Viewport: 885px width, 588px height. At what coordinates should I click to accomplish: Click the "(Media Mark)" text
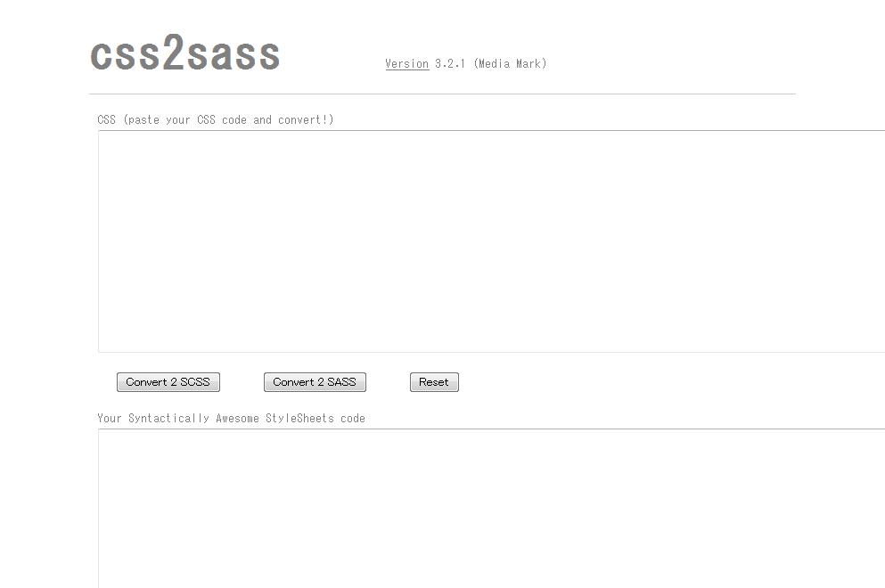[x=510, y=64]
